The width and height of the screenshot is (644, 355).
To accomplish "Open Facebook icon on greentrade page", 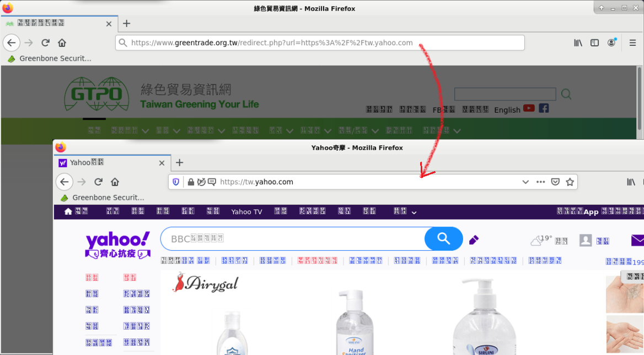I will (x=544, y=108).
